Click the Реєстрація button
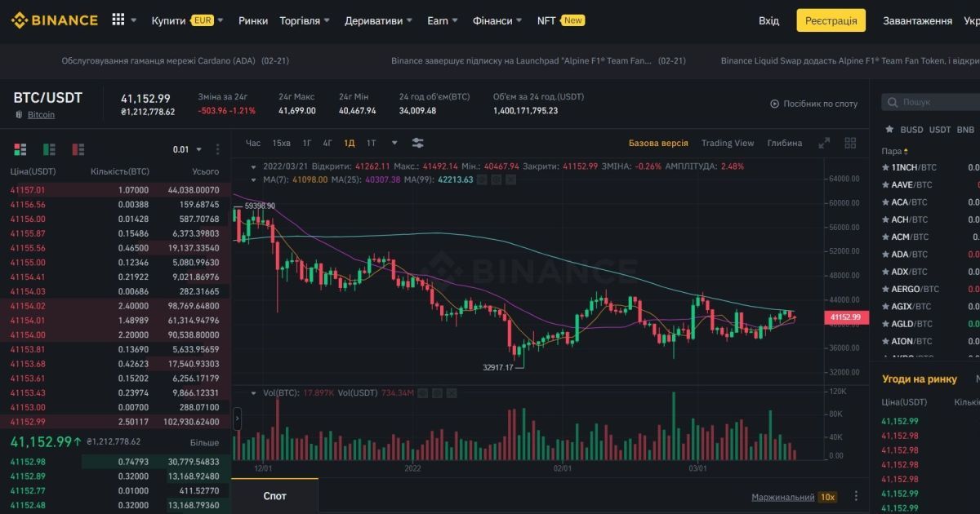This screenshot has height=514, width=980. click(x=831, y=20)
